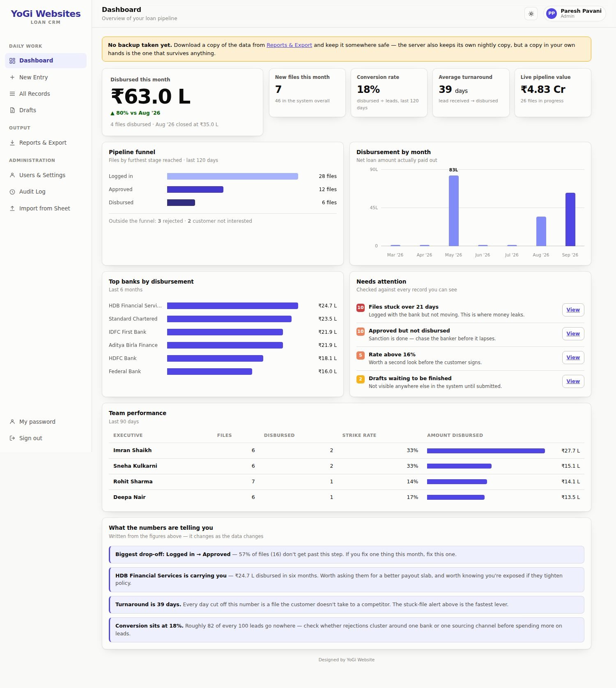Click the Aug '26 bar in disbursement chart
Viewport: 616px width, 688px height.
click(541, 231)
